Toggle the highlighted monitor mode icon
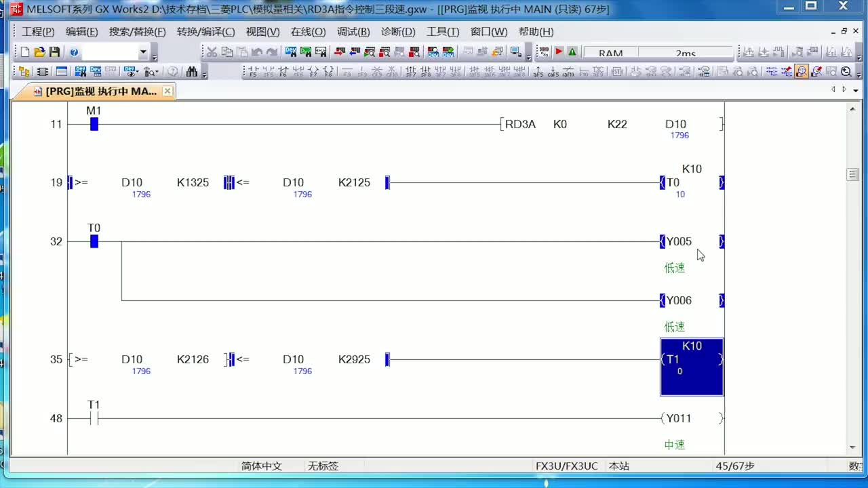The width and height of the screenshot is (868, 488). (802, 71)
